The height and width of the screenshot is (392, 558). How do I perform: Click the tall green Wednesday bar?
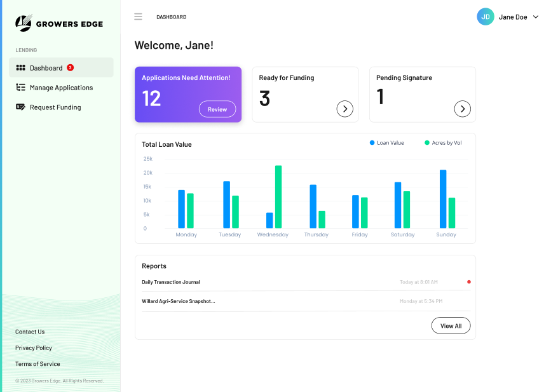click(x=278, y=197)
